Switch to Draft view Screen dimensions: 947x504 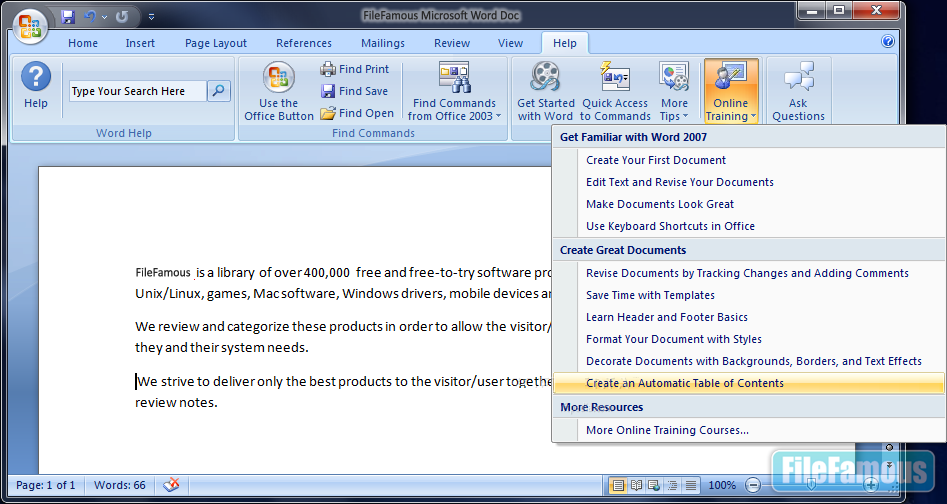click(691, 485)
